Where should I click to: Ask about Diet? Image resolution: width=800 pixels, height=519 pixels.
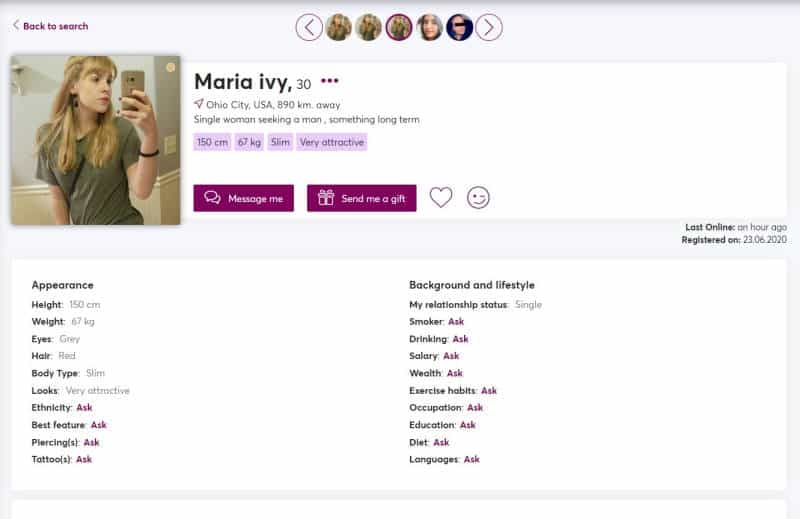tap(441, 442)
